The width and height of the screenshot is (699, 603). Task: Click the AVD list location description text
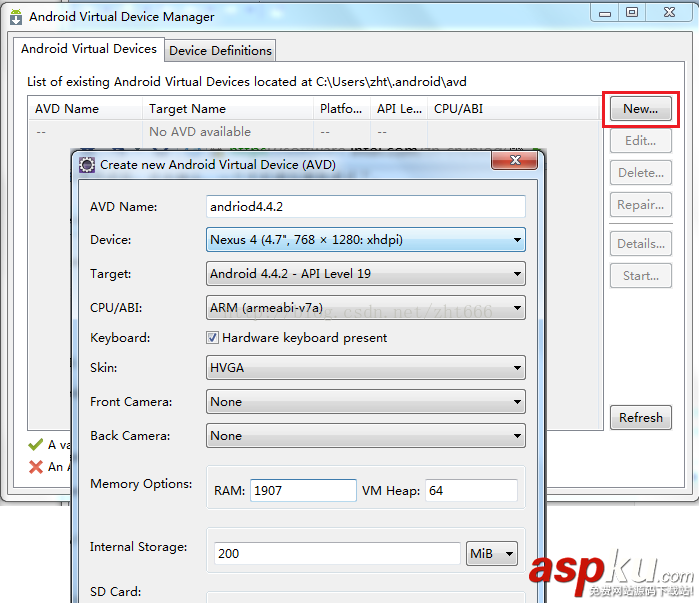(x=247, y=82)
